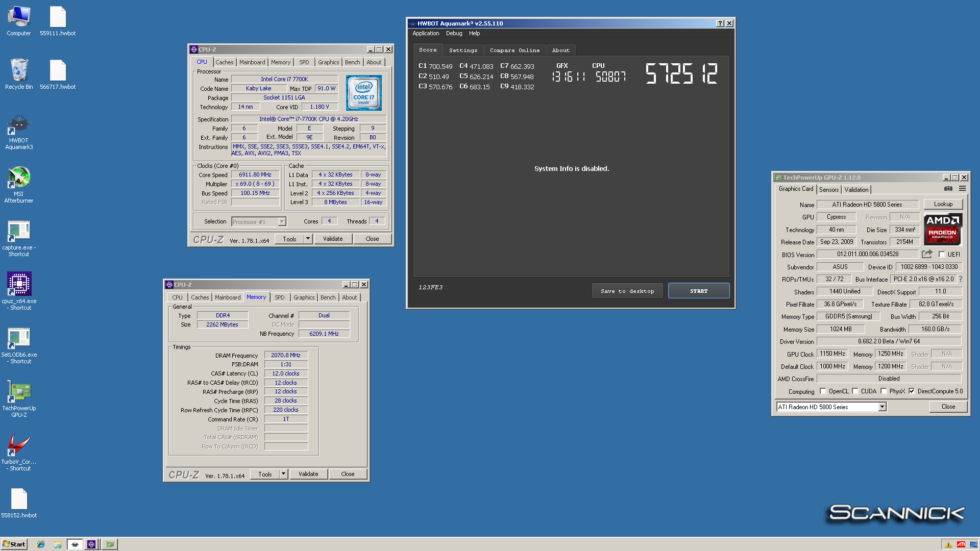Open the Help menu in Aquamark3
This screenshot has width=980, height=551.
(474, 33)
